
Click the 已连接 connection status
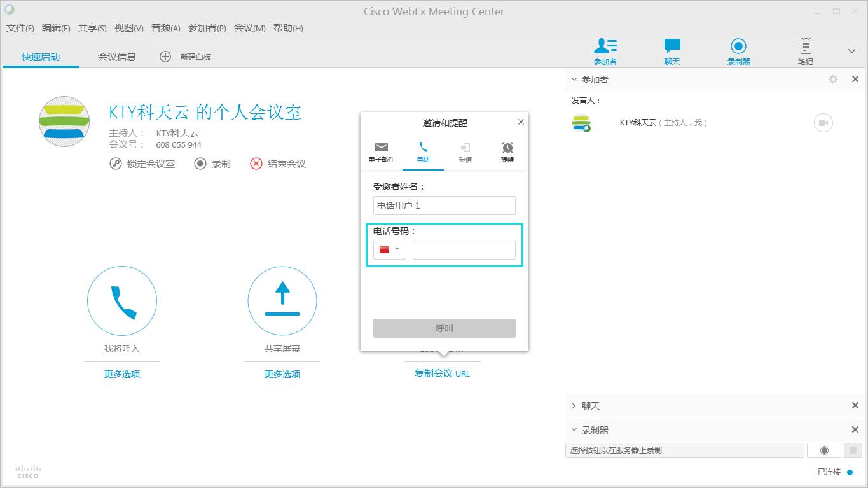[x=835, y=472]
